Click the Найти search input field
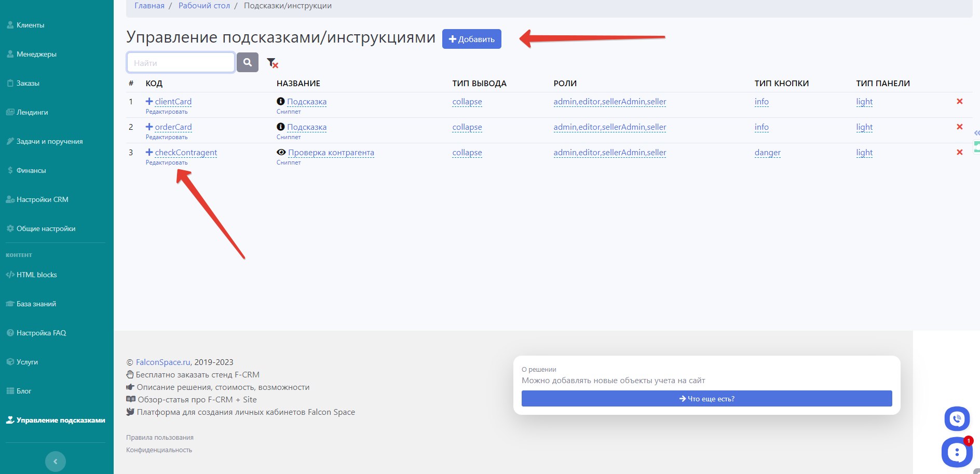This screenshot has width=980, height=474. point(181,63)
